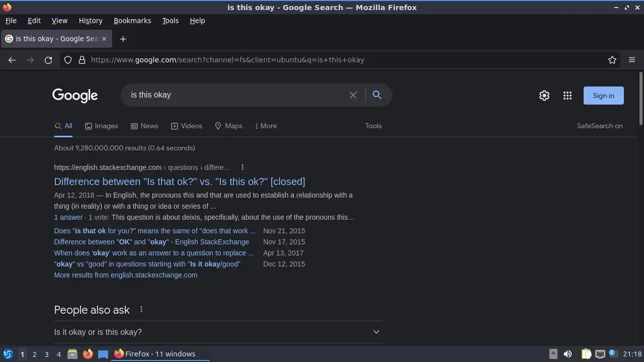Click the page vertical scrollbar thumb
This screenshot has width=644, height=362.
pos(640,99)
